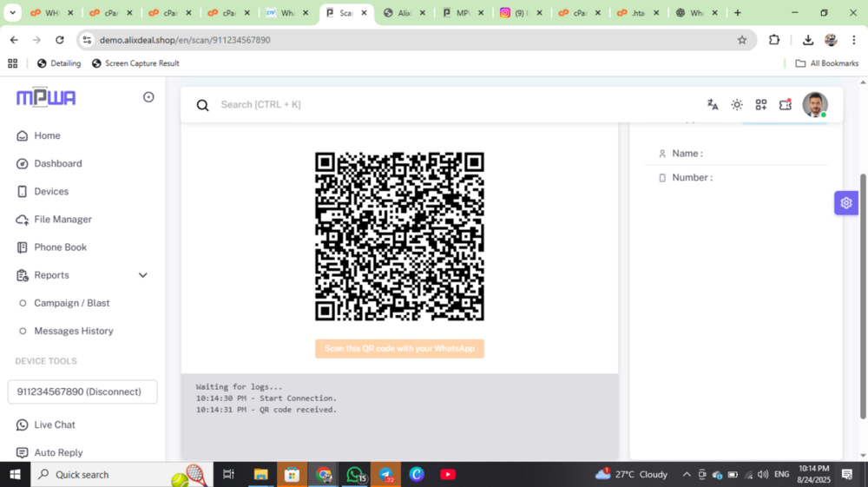Click the search magnifier icon
868x487 pixels.
point(202,105)
